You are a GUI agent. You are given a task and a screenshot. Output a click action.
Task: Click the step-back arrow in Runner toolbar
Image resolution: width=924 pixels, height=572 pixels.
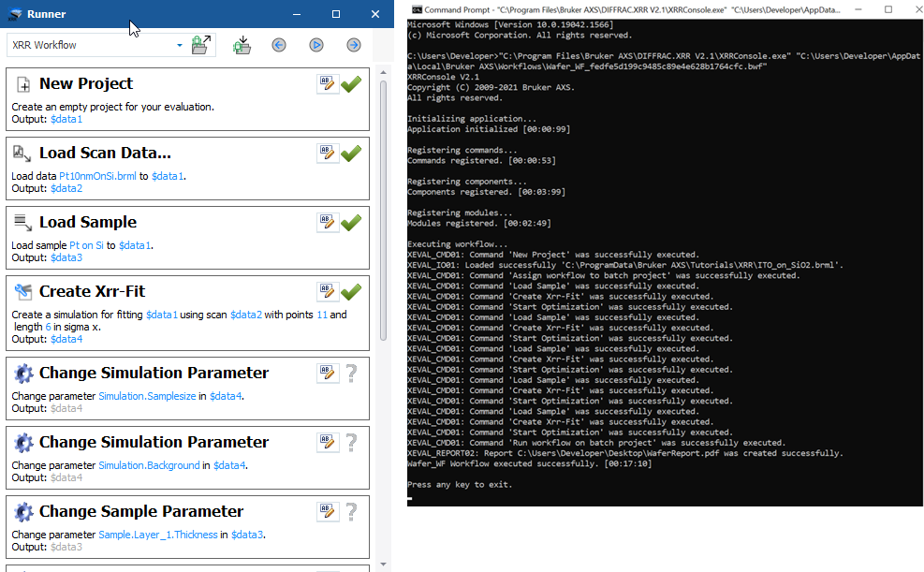click(279, 45)
